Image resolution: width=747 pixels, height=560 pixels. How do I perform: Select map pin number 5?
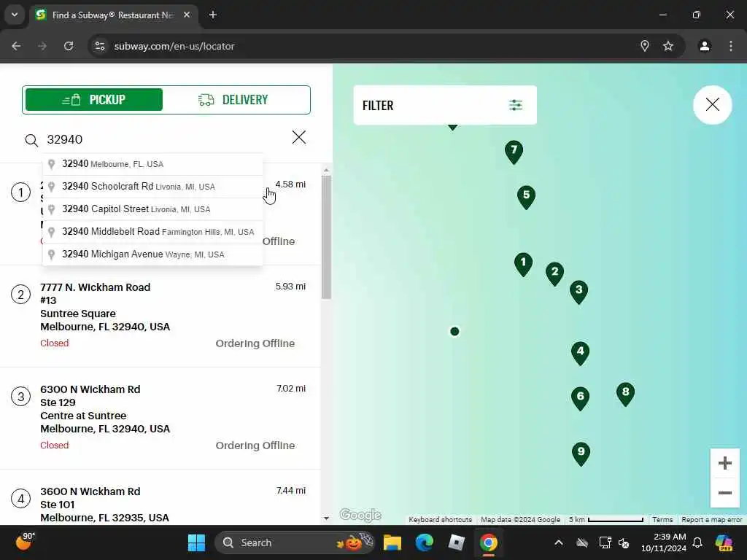tap(526, 197)
